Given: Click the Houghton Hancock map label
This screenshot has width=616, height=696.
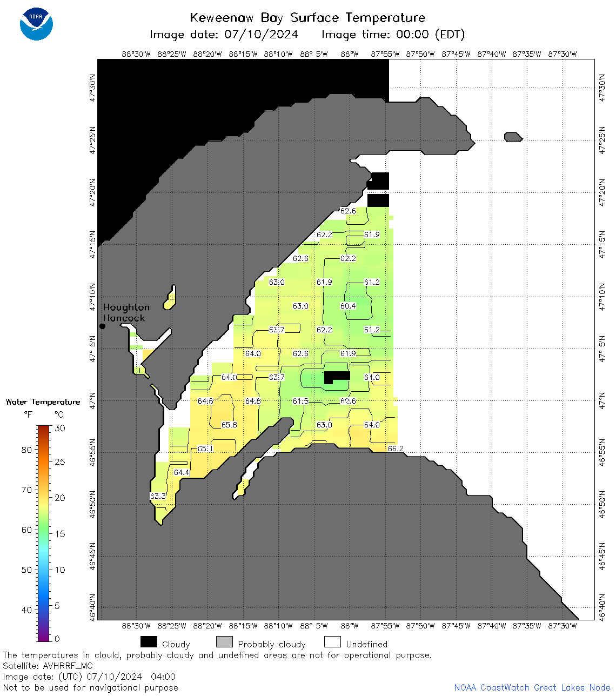Looking at the screenshot, I should click(126, 312).
